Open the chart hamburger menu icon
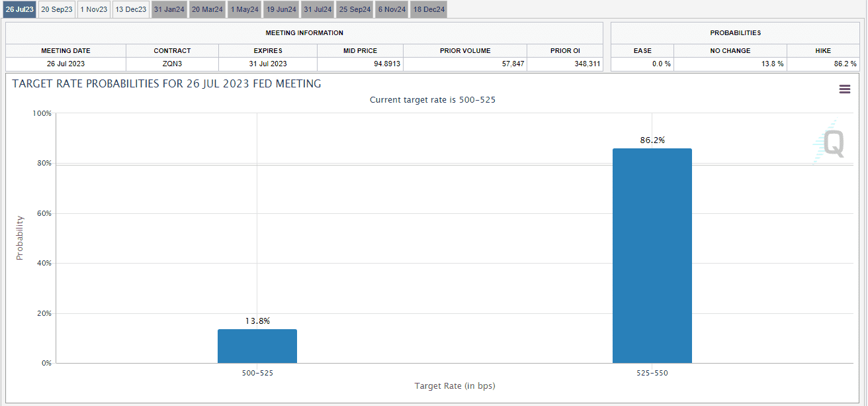This screenshot has width=868, height=406. [x=845, y=89]
